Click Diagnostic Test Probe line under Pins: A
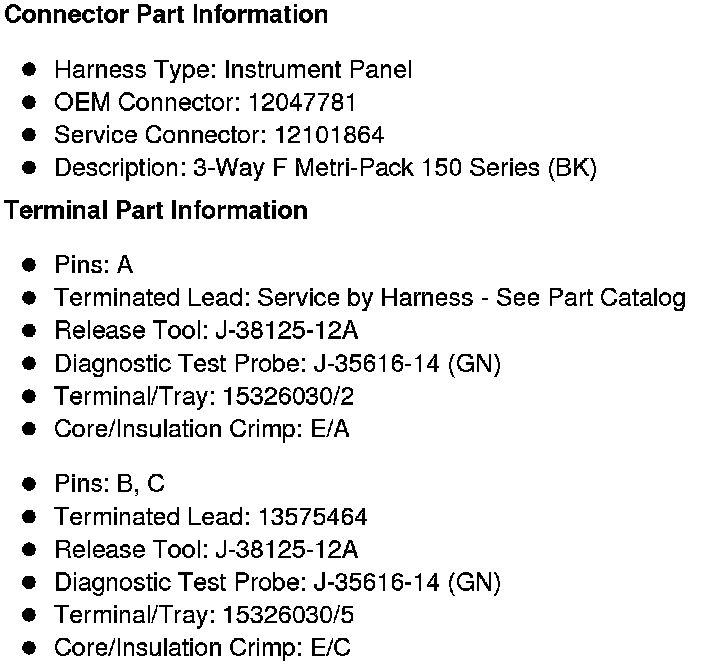The height and width of the screenshot is (666, 704). (277, 363)
